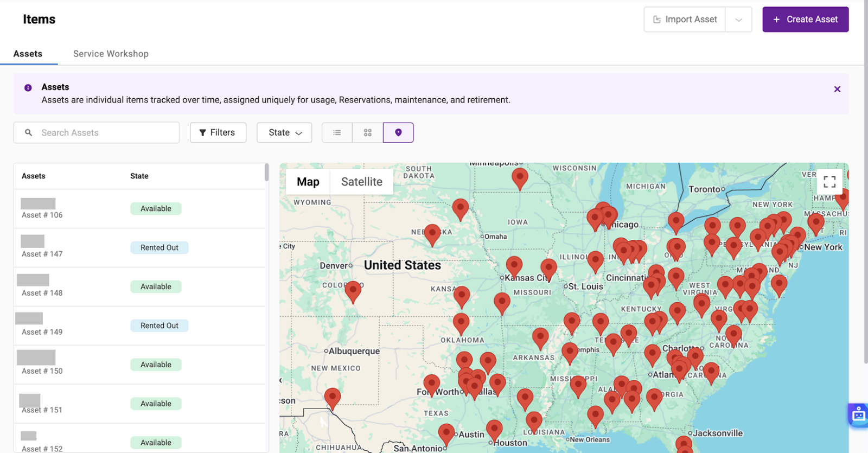Dismiss the Assets info banner

pos(837,89)
